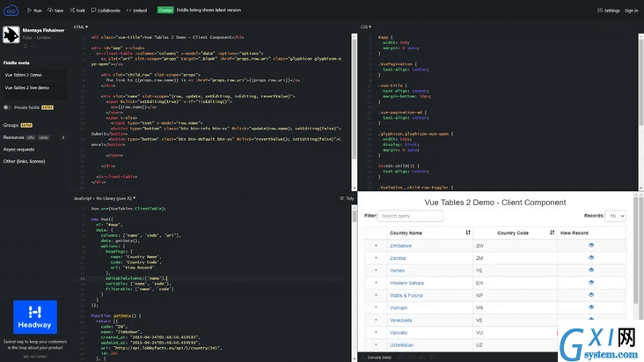Click the Mantaya Fishaimer fish avatar
This screenshot has height=362, width=644.
click(x=11, y=34)
